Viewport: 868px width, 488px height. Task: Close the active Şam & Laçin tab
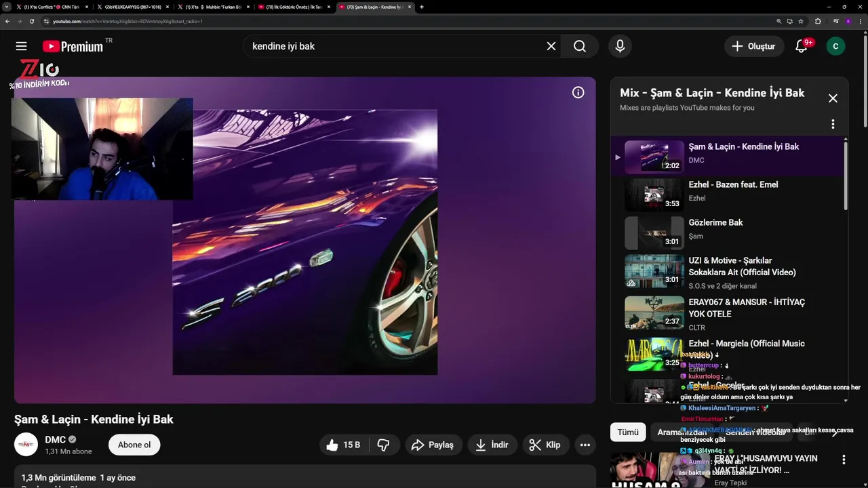tap(410, 7)
